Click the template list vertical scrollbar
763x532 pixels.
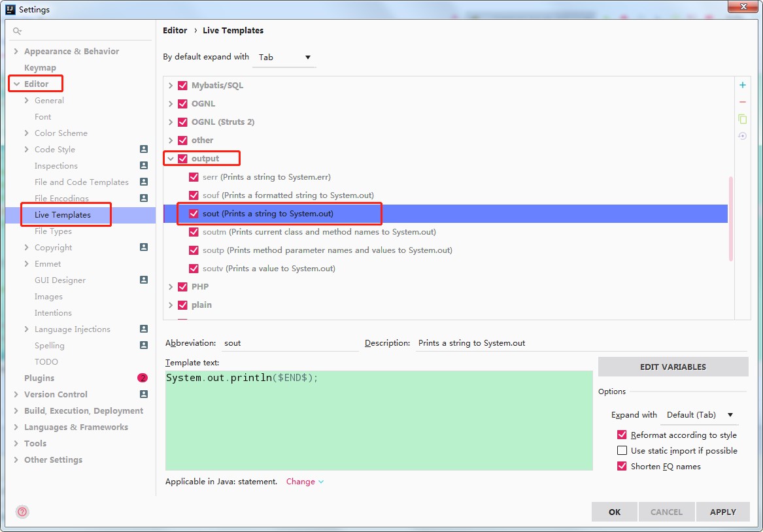click(731, 219)
